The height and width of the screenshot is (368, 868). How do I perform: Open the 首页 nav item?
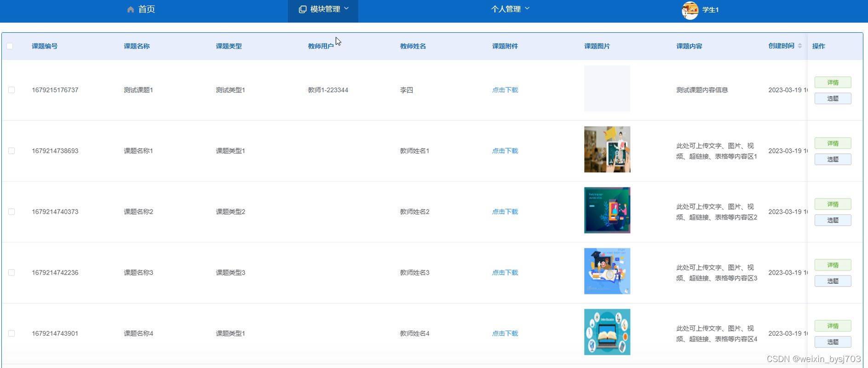tap(141, 9)
